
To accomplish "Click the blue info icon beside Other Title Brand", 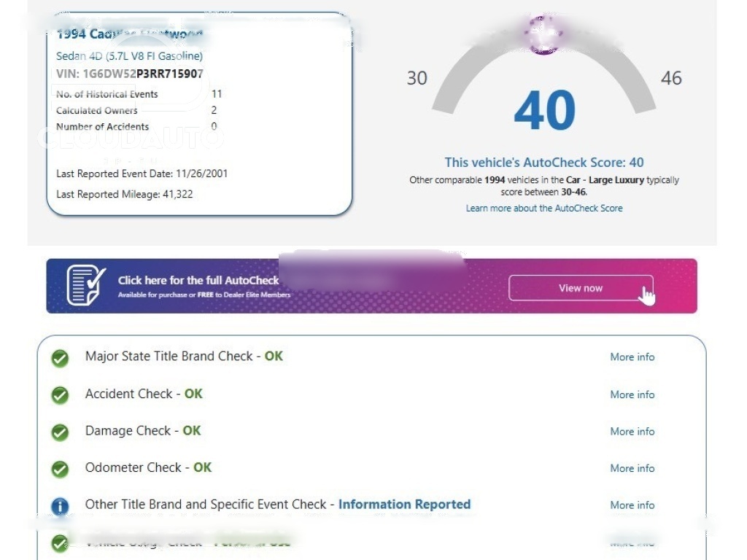I will [x=60, y=506].
